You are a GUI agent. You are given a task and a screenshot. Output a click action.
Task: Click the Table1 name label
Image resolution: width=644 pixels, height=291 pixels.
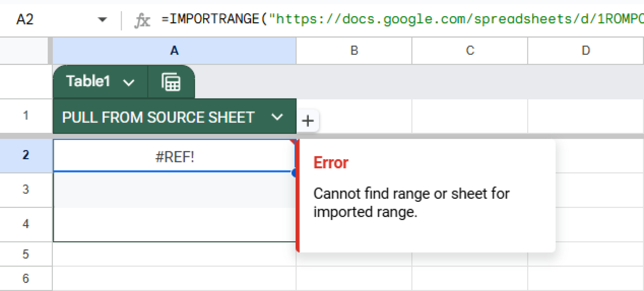pyautogui.click(x=88, y=81)
